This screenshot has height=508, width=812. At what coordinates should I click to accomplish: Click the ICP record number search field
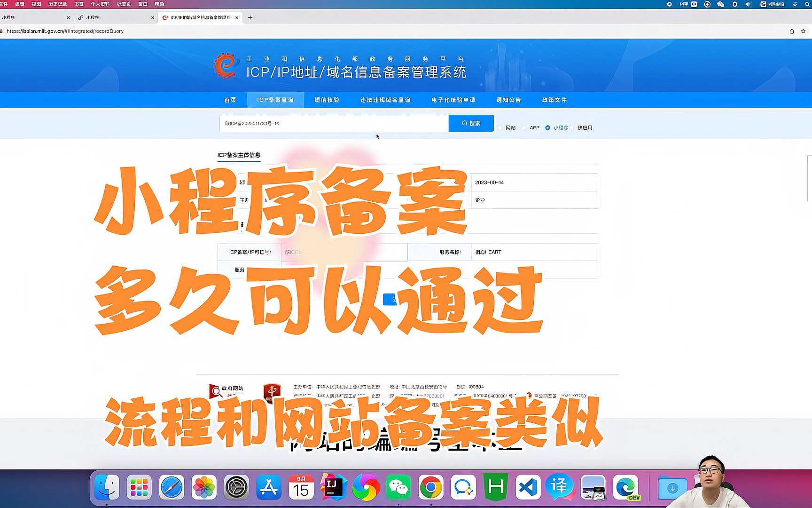[x=334, y=123]
